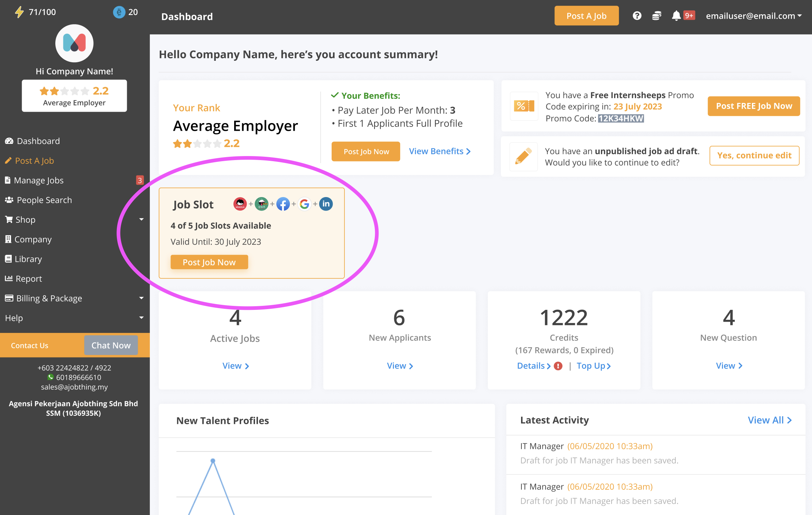Screen dimensions: 812x515
Task: Click the red alert icon beside Details
Action: tap(558, 366)
